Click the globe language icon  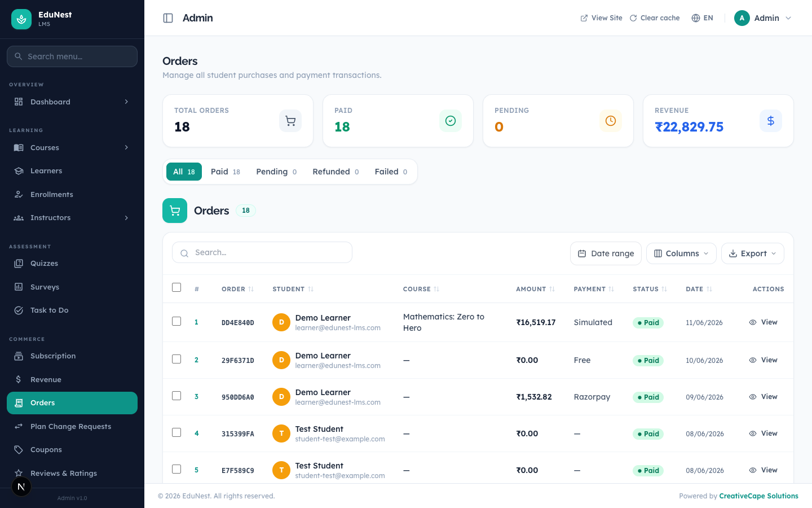(696, 18)
